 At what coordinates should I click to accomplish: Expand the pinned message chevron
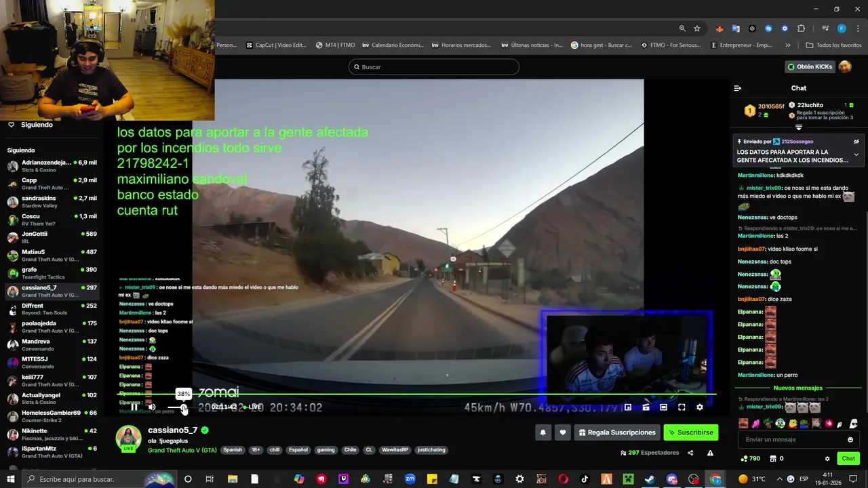(x=856, y=155)
